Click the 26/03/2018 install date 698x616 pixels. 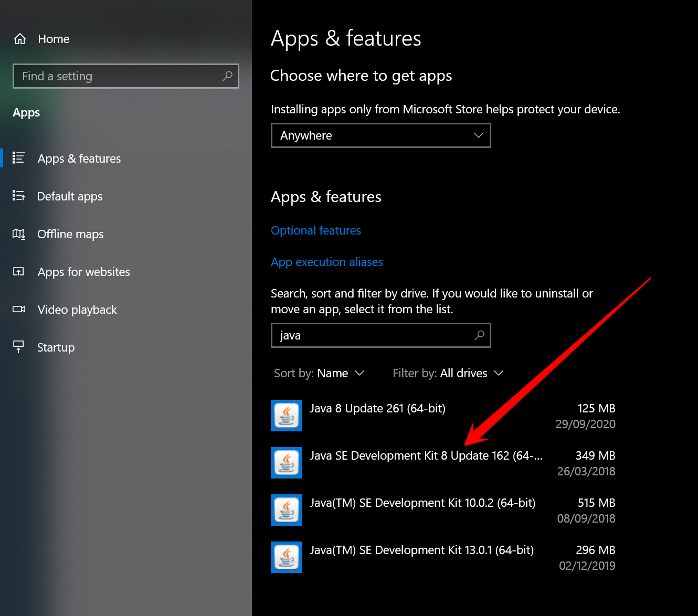(586, 471)
